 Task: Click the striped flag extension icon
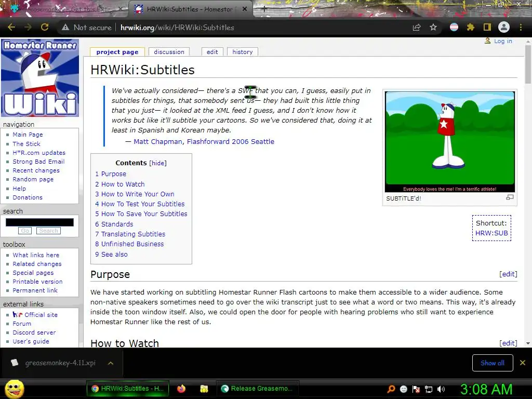tap(454, 28)
